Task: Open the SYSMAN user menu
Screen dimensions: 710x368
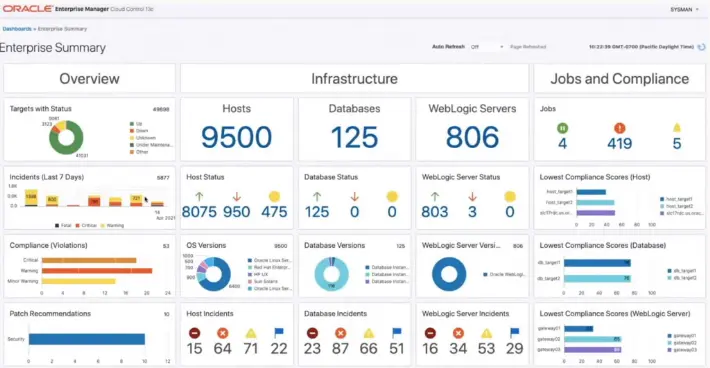Action: click(x=684, y=10)
